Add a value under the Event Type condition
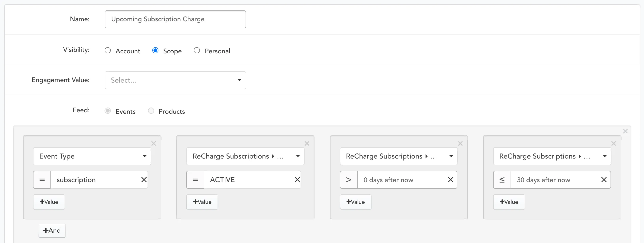 [x=49, y=202]
